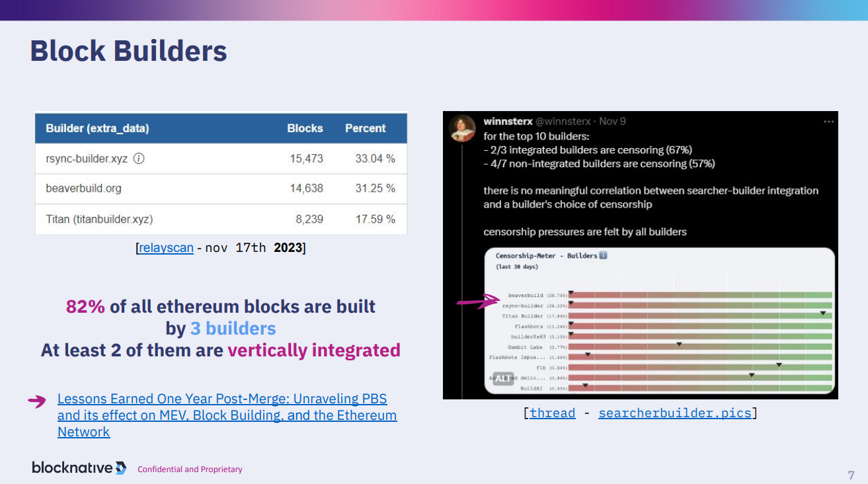Open the thread link below the tweet

tap(552, 413)
